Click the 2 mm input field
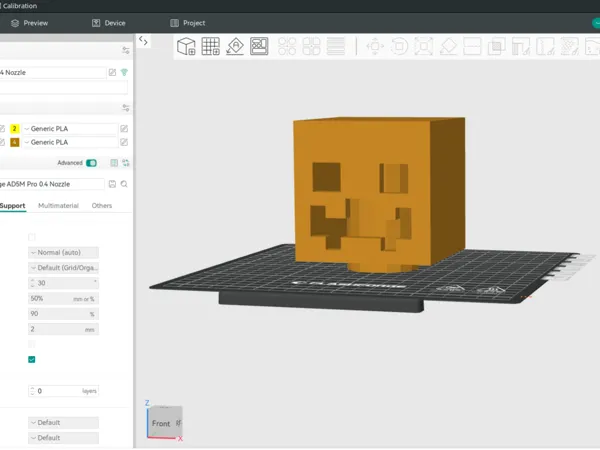 tap(64, 329)
